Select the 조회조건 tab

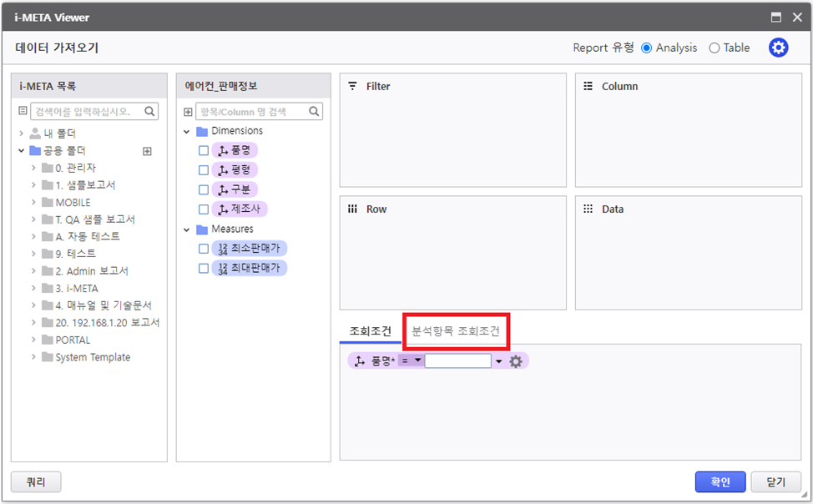click(370, 331)
